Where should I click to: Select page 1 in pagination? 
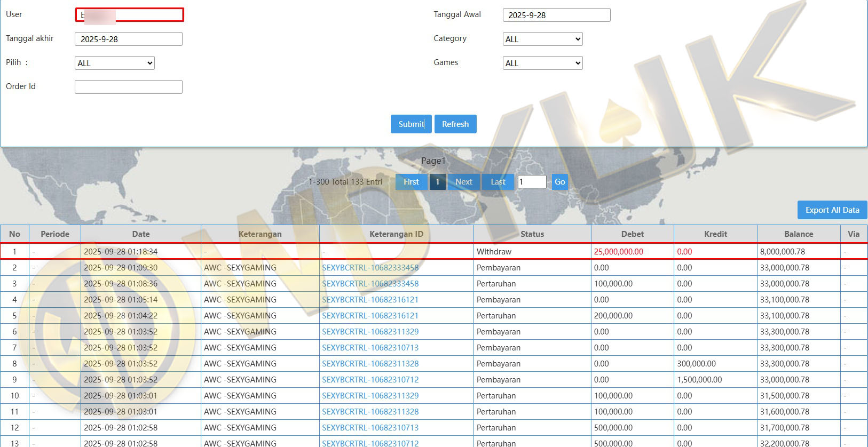[x=437, y=182]
